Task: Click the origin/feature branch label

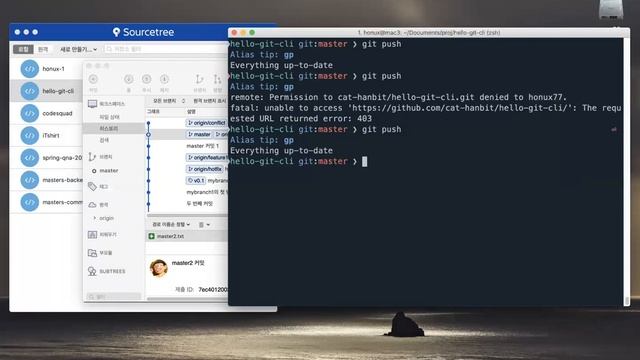Action: click(x=207, y=158)
